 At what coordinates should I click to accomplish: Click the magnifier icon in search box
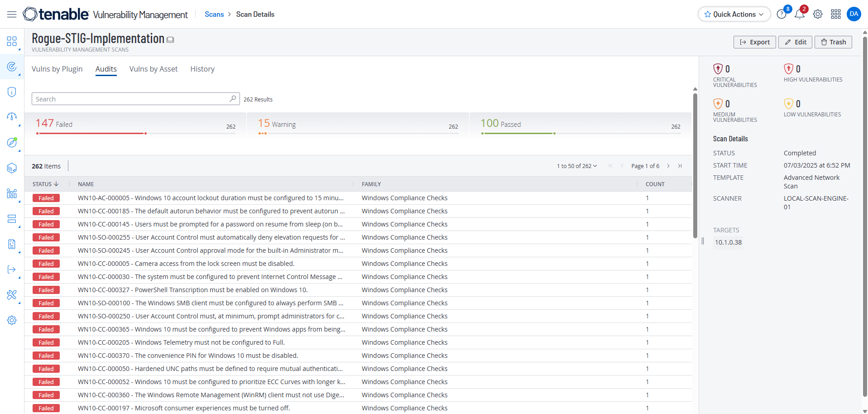233,99
